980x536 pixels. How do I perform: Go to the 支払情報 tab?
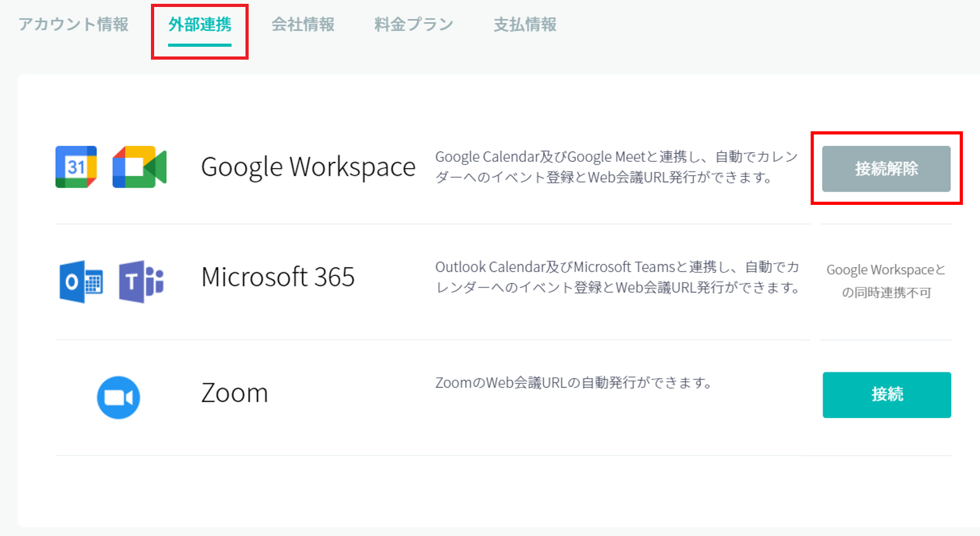pyautogui.click(x=525, y=25)
